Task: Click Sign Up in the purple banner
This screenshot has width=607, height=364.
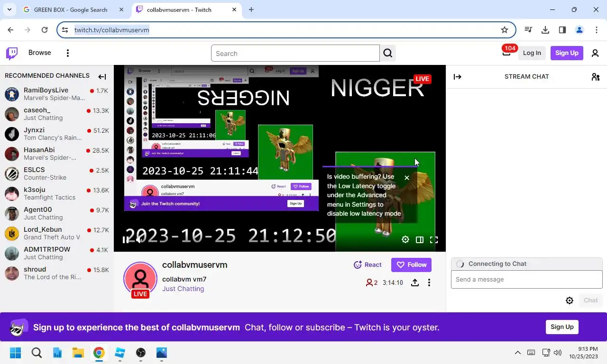Action: coord(562,327)
